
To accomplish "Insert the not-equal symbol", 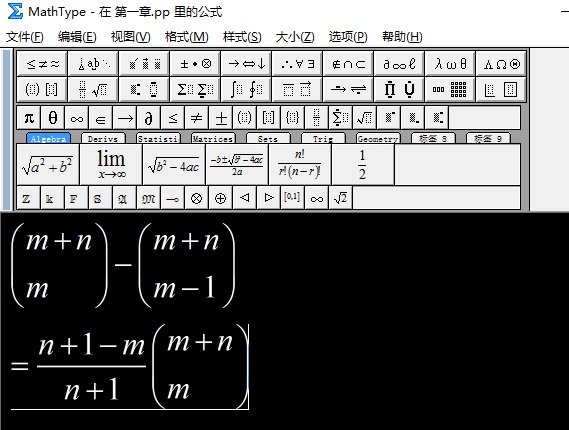I will (196, 118).
